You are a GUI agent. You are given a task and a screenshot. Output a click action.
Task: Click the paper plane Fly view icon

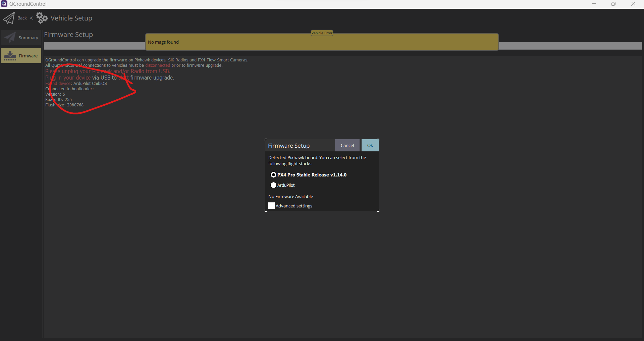point(9,18)
